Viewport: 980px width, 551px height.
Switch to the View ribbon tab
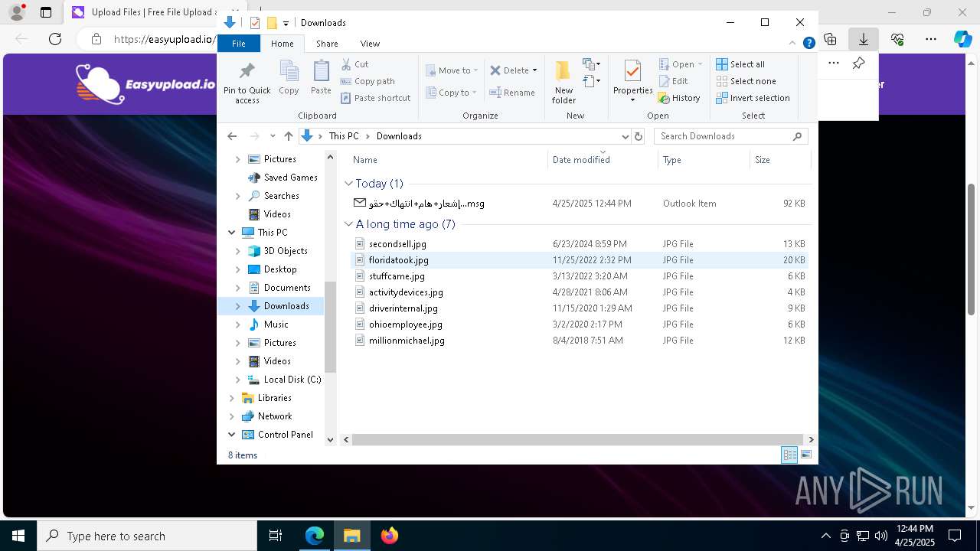click(x=370, y=44)
